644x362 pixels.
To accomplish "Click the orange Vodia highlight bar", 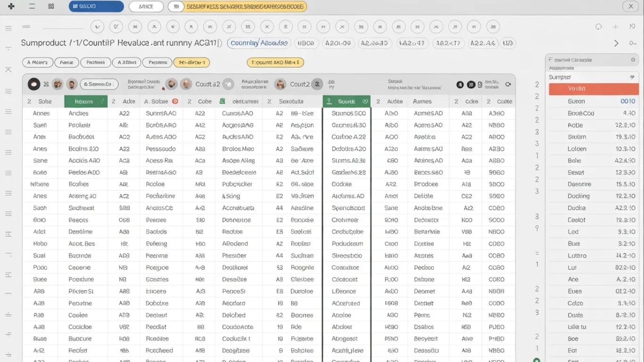I will click(x=593, y=89).
